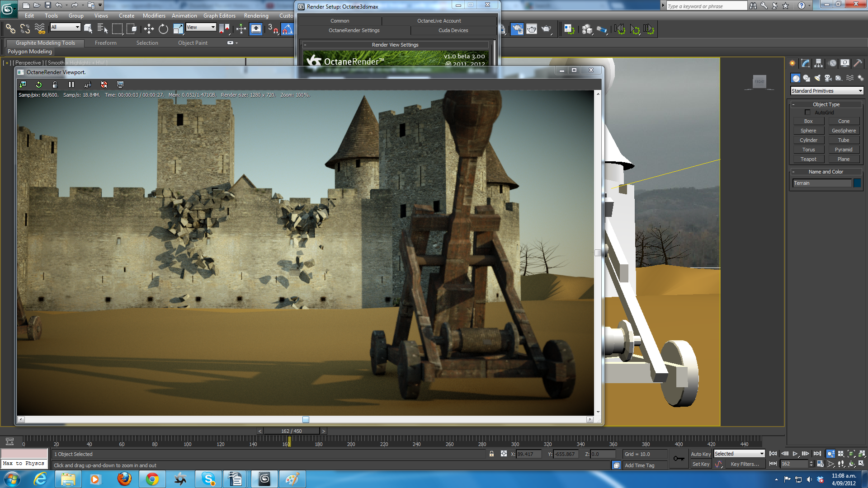This screenshot has width=868, height=488.
Task: Select the Move tool in main toolbar
Action: click(x=148, y=29)
